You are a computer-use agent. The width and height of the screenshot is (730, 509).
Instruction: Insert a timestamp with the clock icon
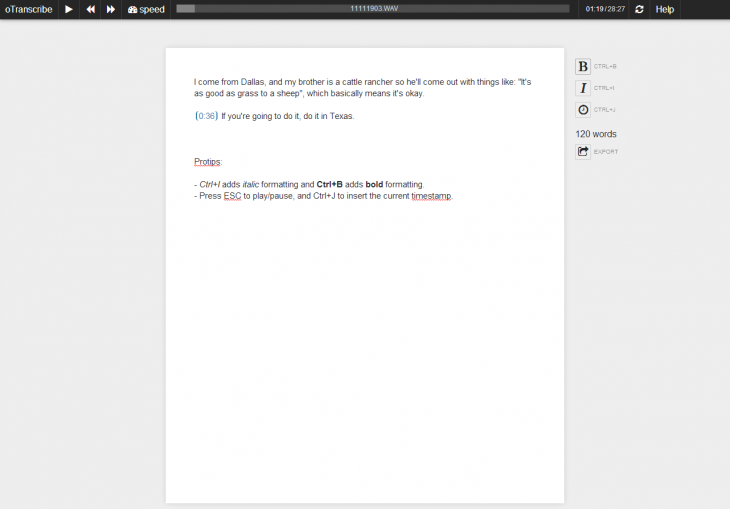(583, 110)
